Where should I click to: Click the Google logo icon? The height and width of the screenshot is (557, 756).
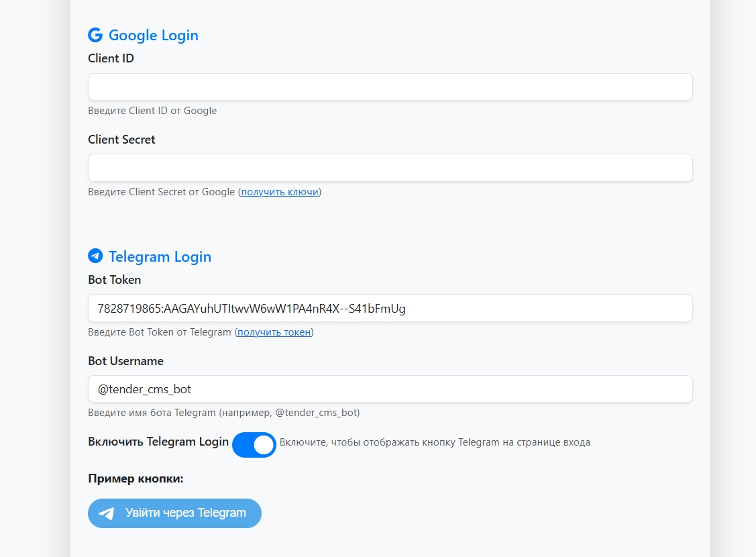[95, 35]
